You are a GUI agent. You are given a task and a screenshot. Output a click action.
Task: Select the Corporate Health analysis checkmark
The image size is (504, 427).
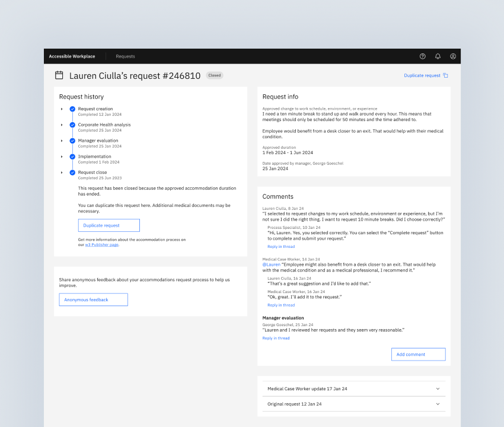point(72,125)
